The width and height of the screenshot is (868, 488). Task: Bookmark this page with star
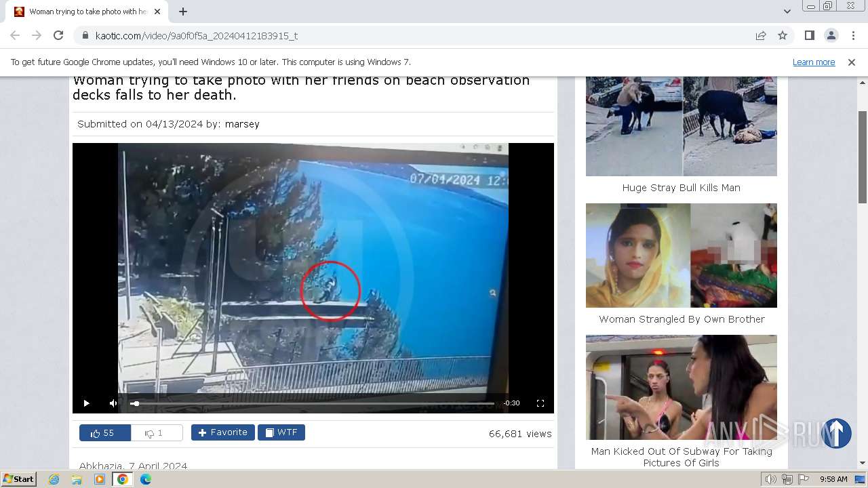(x=783, y=35)
